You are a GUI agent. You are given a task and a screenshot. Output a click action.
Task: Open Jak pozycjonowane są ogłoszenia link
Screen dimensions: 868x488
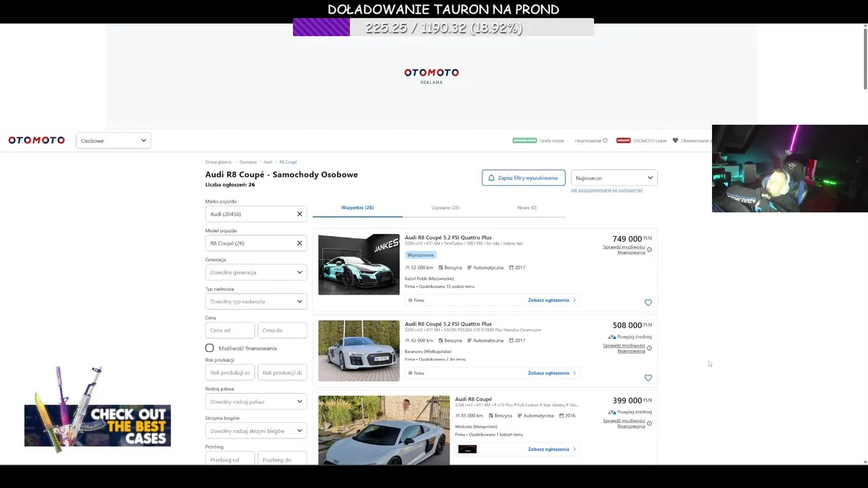pos(606,190)
